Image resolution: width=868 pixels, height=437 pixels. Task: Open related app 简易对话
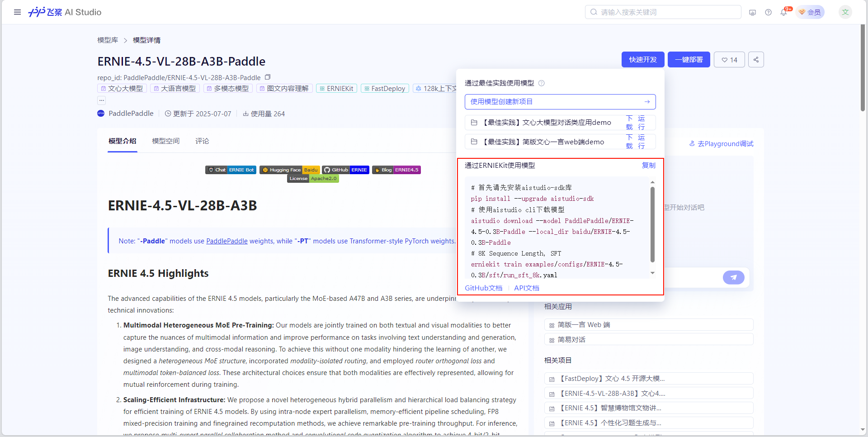tap(649, 340)
